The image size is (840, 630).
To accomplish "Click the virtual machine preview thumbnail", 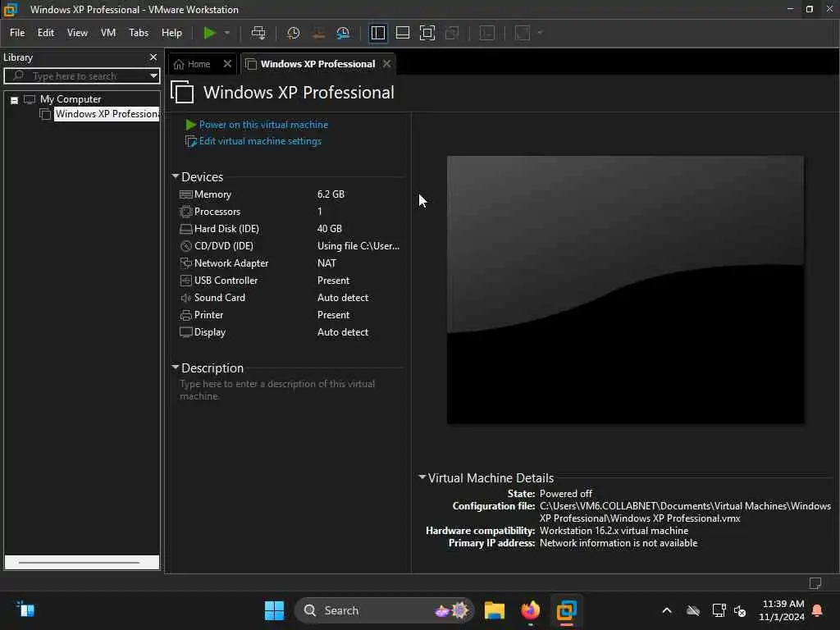I will 625,290.
